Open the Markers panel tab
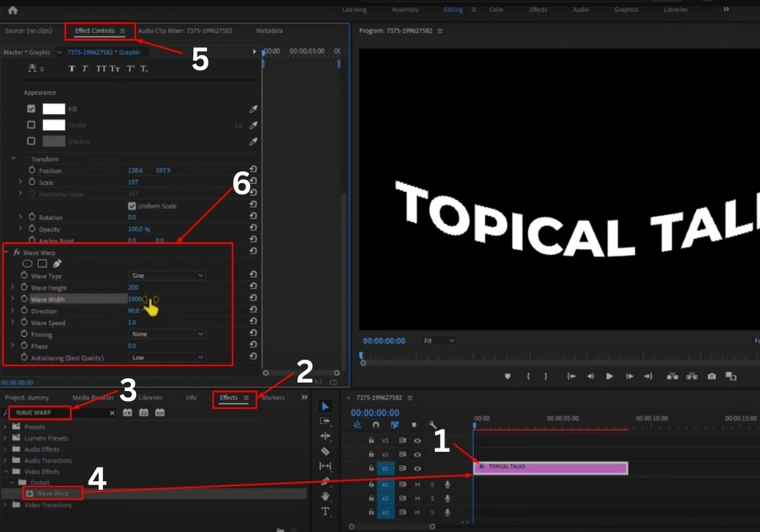The height and width of the screenshot is (532, 760). pos(273,397)
